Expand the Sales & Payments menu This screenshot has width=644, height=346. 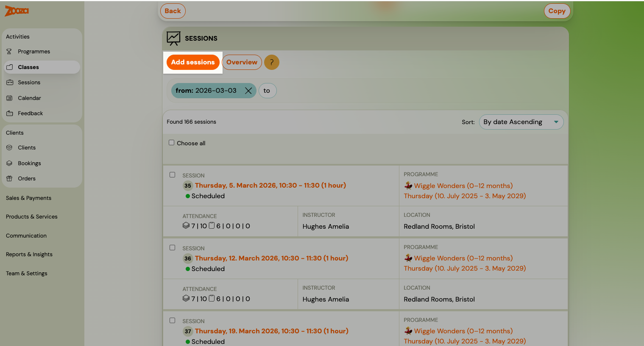click(x=28, y=198)
